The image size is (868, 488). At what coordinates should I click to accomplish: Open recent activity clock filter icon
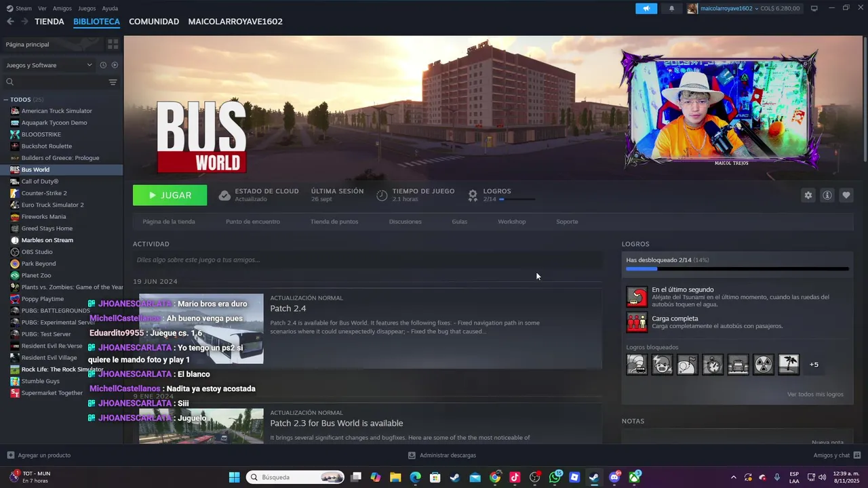click(103, 65)
